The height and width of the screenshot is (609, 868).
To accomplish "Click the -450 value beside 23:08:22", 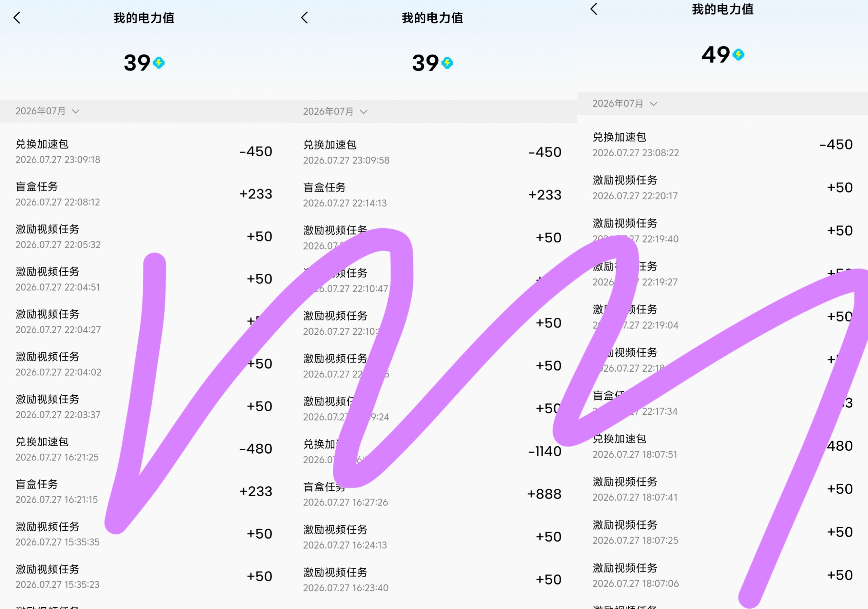I will (x=836, y=144).
